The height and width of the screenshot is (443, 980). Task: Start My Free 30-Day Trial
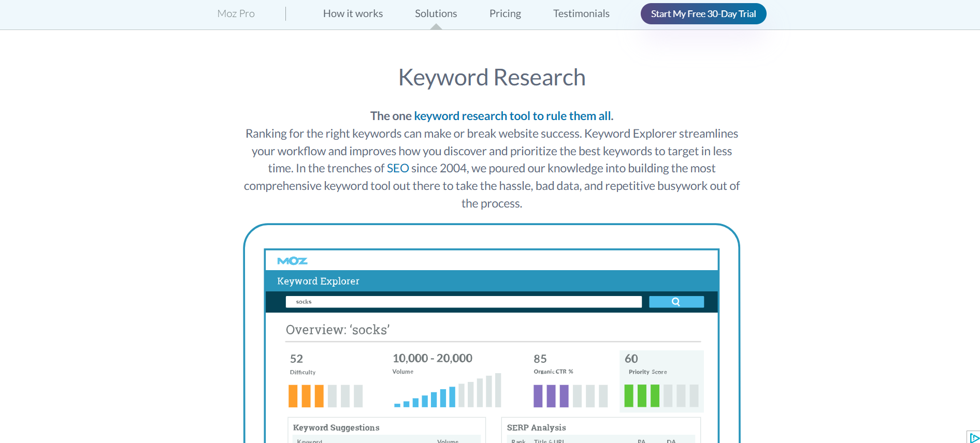point(703,14)
